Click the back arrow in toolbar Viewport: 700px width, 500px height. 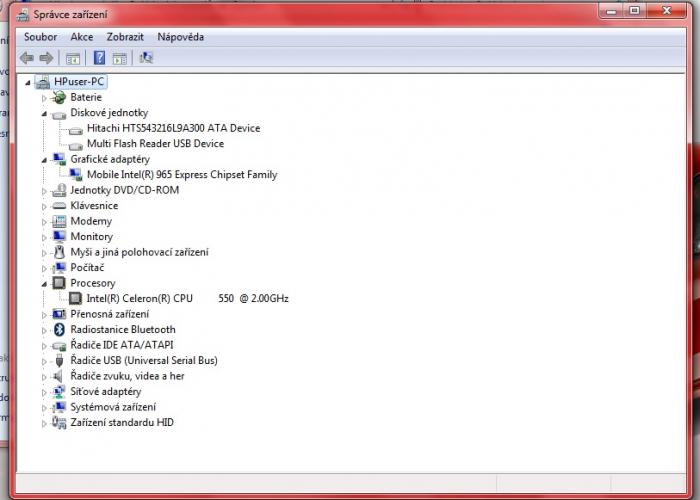click(27, 58)
